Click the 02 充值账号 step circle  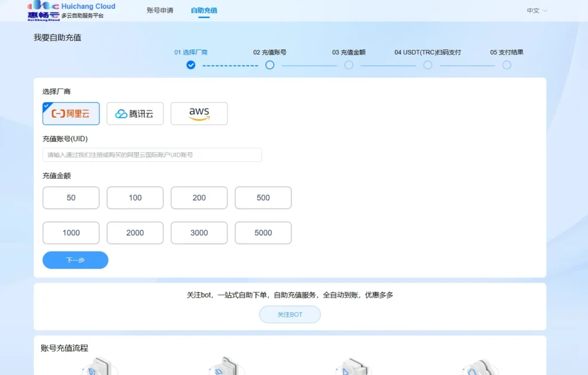click(x=270, y=65)
